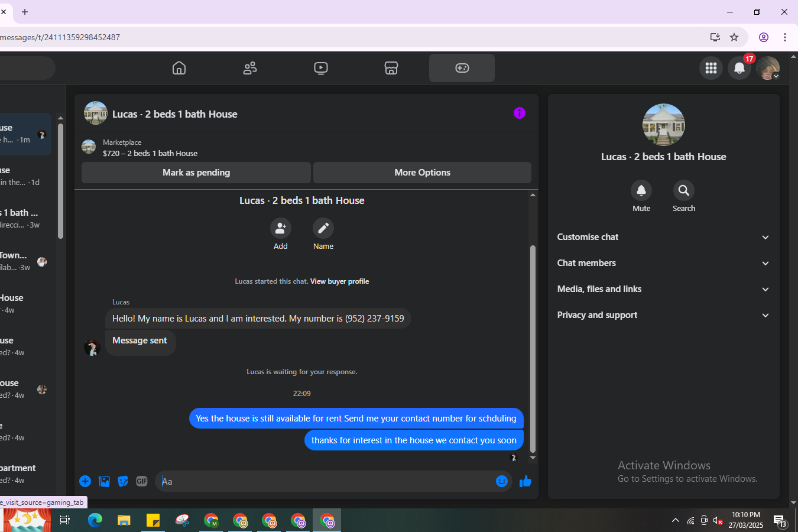798x532 pixels.
Task: Click the browser address bar URL
Action: [x=60, y=37]
